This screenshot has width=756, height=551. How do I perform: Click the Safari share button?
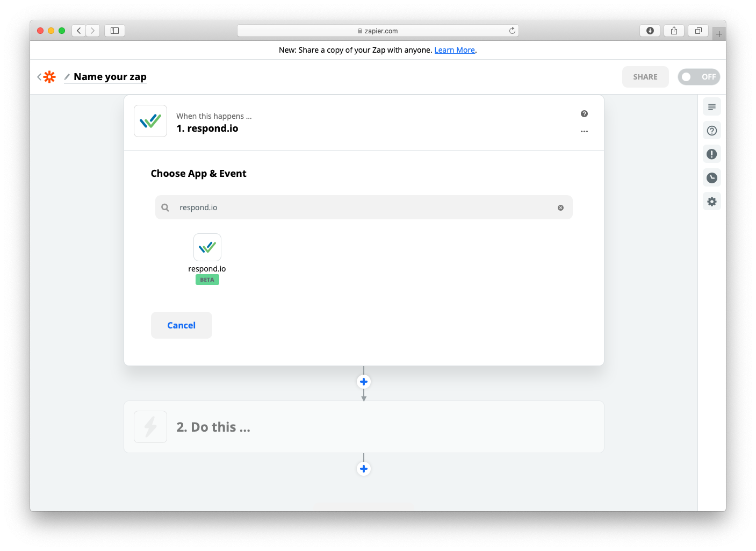point(674,31)
